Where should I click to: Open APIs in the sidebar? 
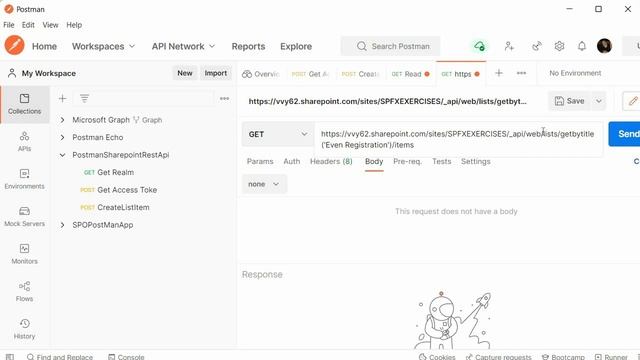click(x=24, y=142)
